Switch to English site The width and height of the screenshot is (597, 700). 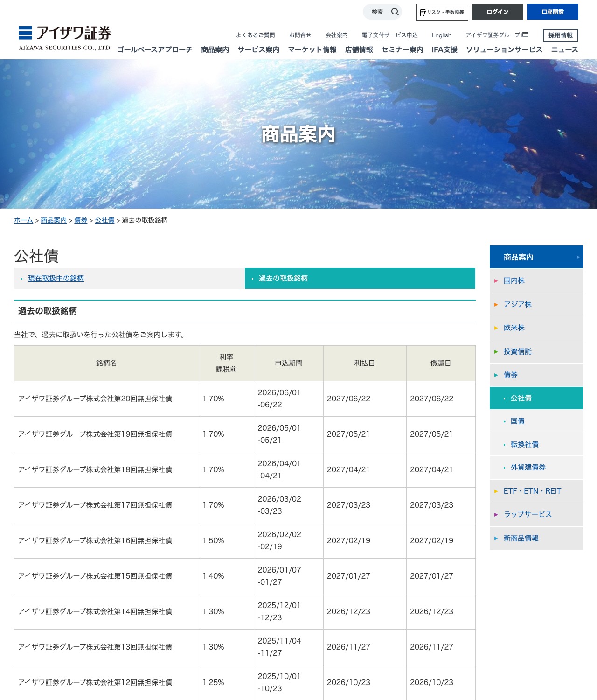[442, 35]
